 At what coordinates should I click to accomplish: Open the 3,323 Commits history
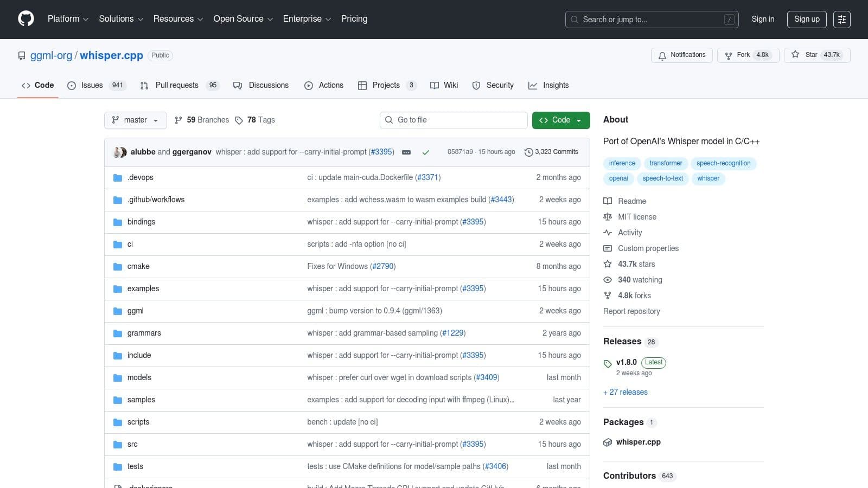tap(551, 152)
